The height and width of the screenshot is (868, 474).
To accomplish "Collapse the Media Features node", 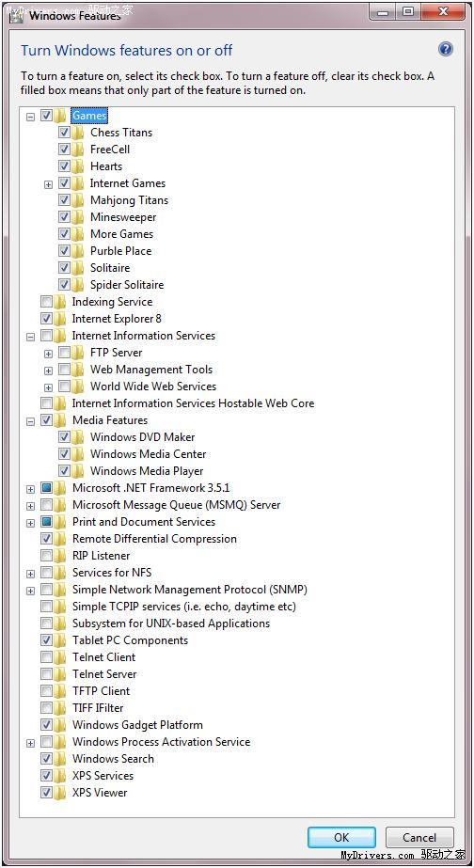I will (30, 421).
